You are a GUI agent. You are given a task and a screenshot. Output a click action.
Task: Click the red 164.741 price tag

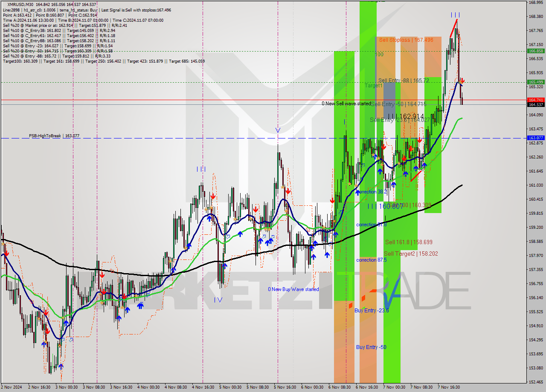(536, 100)
